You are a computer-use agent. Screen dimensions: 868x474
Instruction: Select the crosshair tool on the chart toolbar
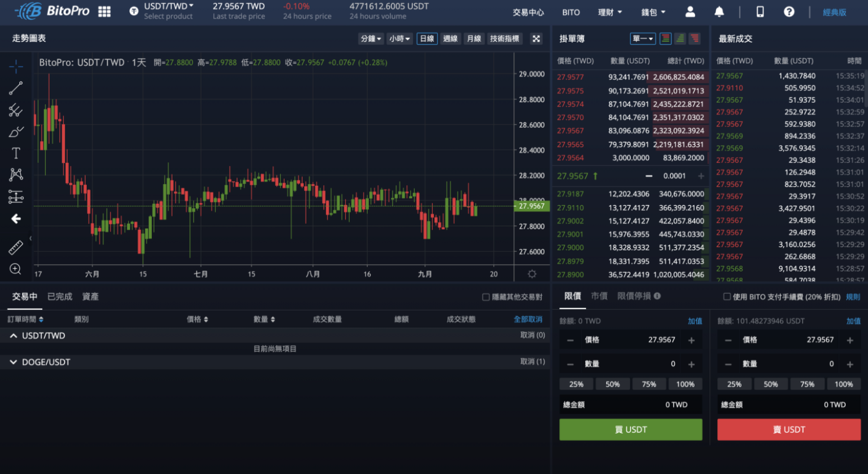pyautogui.click(x=15, y=66)
